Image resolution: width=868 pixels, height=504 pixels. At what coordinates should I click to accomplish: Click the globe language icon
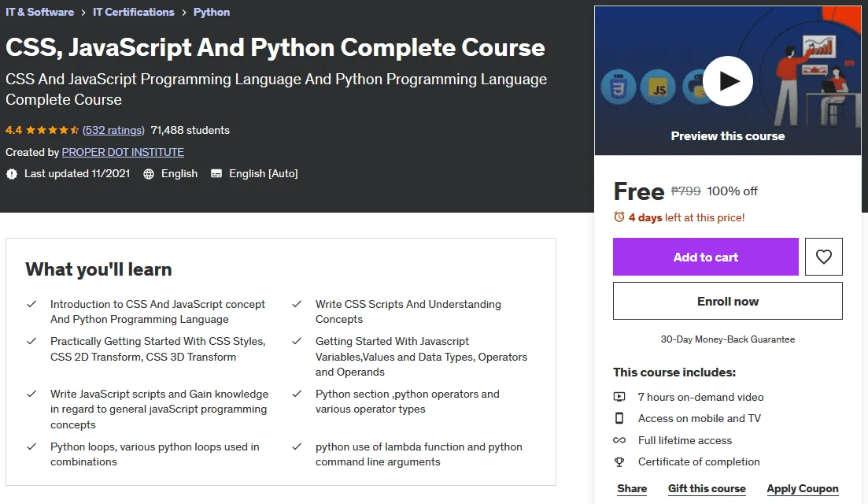(149, 174)
